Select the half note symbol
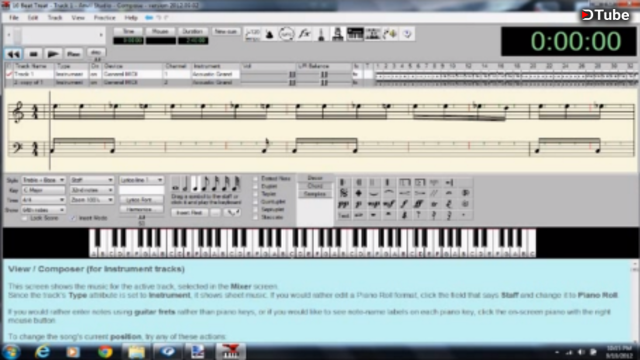Viewport: 640px width, 360px height. pos(185,184)
